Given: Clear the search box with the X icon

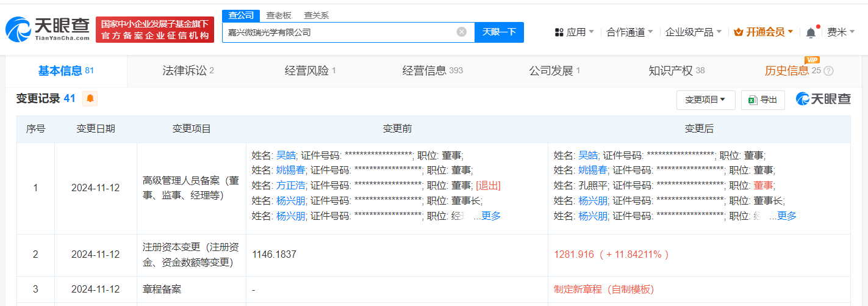Looking at the screenshot, I should pyautogui.click(x=462, y=32).
